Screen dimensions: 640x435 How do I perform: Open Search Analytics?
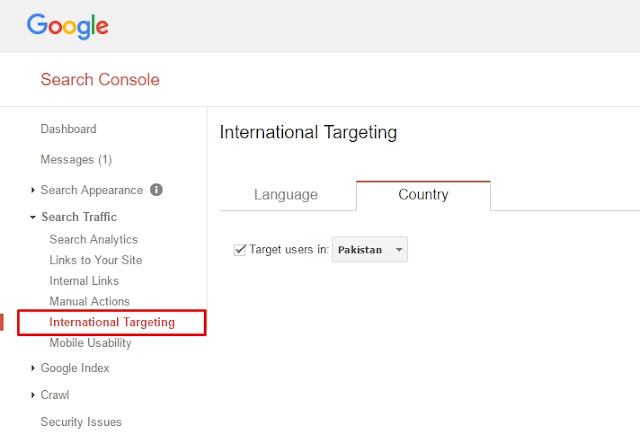[93, 240]
